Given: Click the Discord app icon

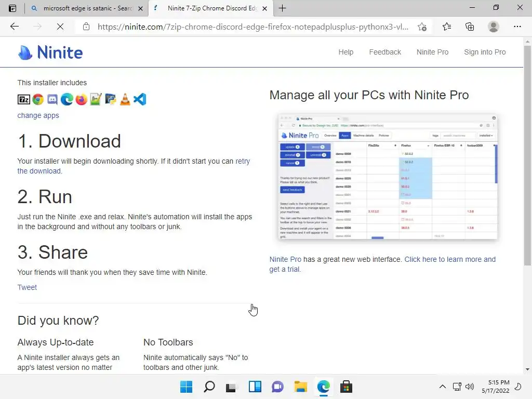Looking at the screenshot, I should 52,99.
